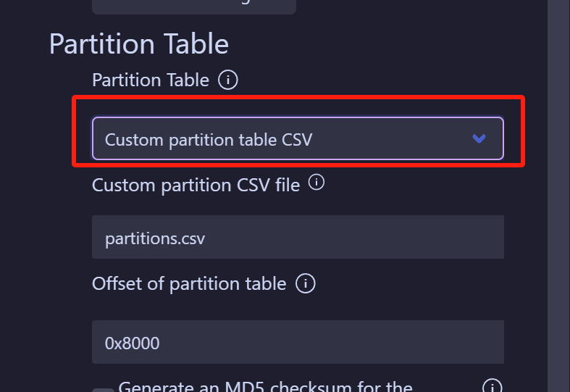Click info icon next to MD5 checksum option
This screenshot has width=570, height=392.
(492, 385)
